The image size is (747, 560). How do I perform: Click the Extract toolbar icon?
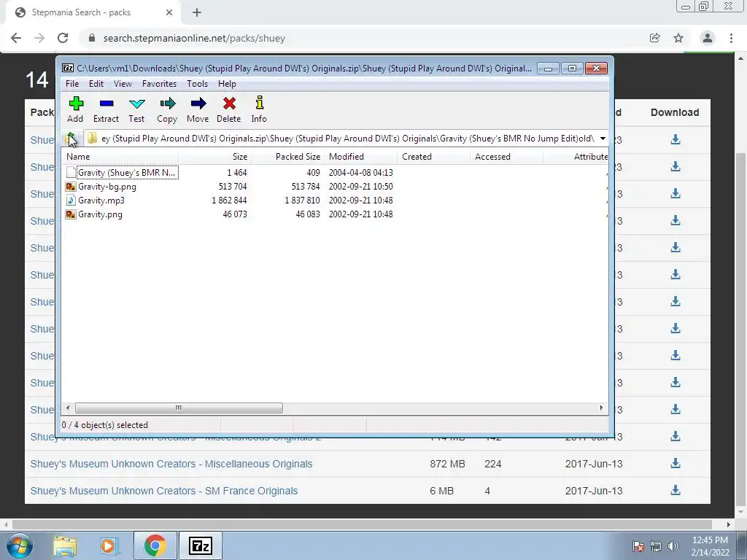pos(107,104)
